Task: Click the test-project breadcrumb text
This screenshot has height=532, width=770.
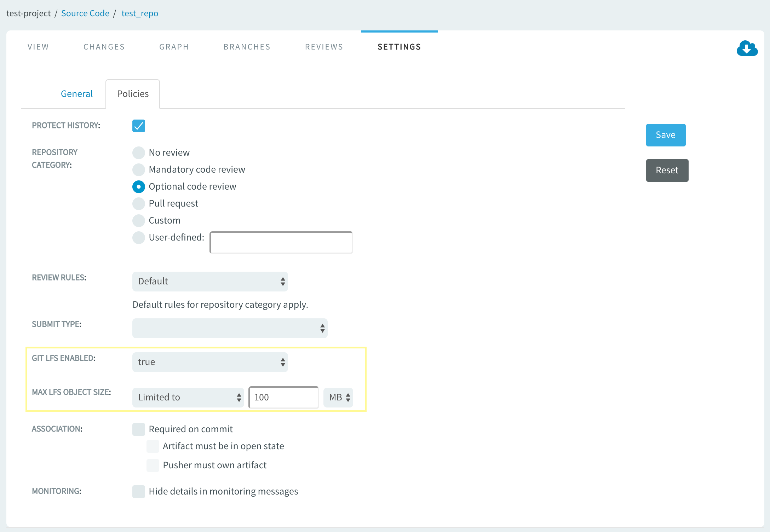Action: pyautogui.click(x=29, y=13)
